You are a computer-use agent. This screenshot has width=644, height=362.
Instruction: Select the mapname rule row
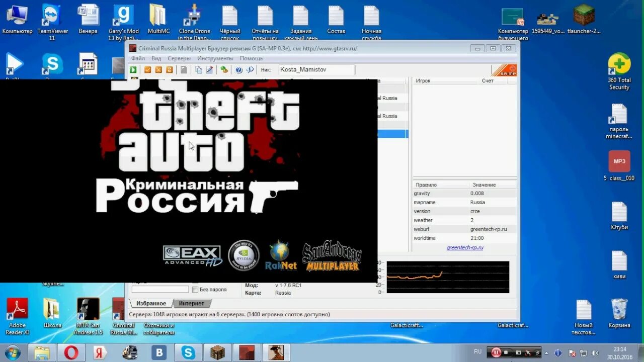464,202
